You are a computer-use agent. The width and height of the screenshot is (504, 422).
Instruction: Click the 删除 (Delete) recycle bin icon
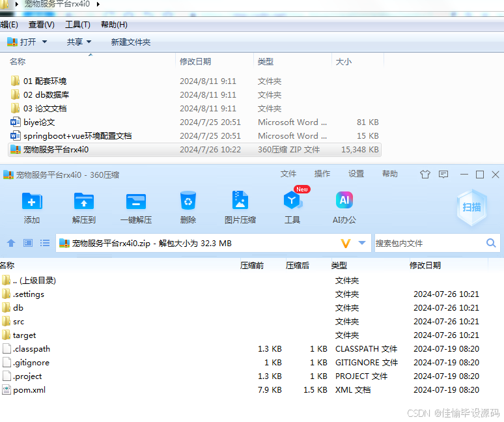click(x=188, y=201)
